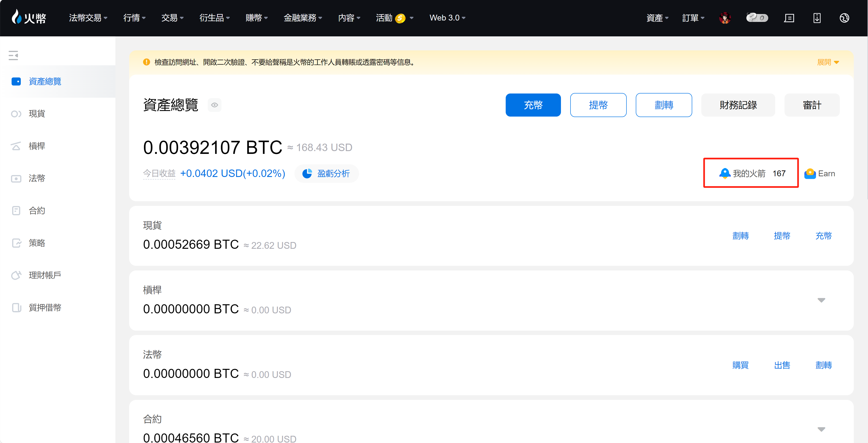This screenshot has height=443, width=868.
Task: Open the Web 3.0 dropdown
Action: (x=447, y=18)
